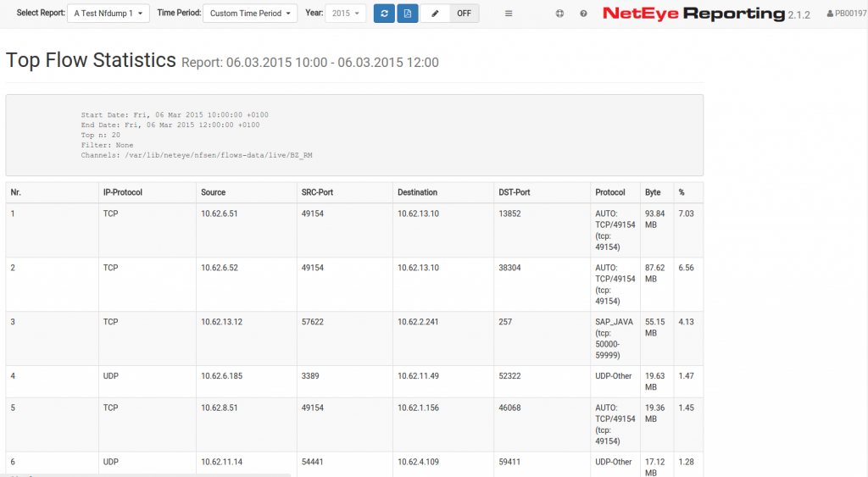The width and height of the screenshot is (868, 477).
Task: Click the DST-Port column header
Action: coord(515,192)
